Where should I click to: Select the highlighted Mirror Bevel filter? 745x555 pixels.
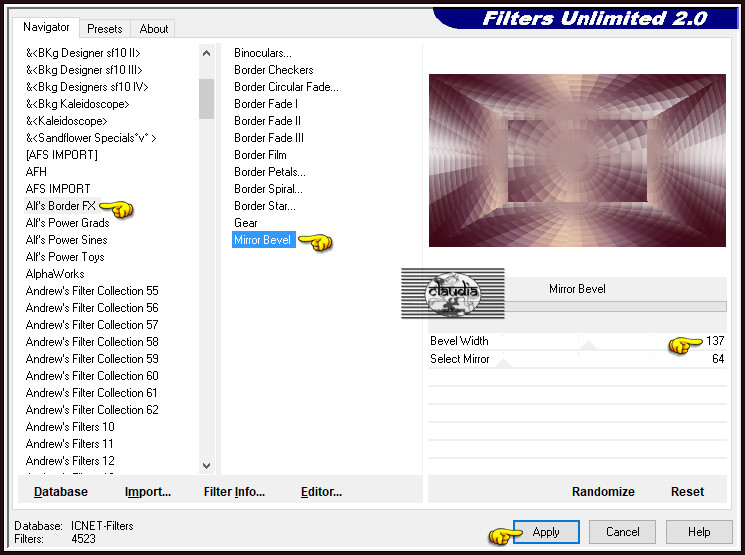[x=264, y=240]
